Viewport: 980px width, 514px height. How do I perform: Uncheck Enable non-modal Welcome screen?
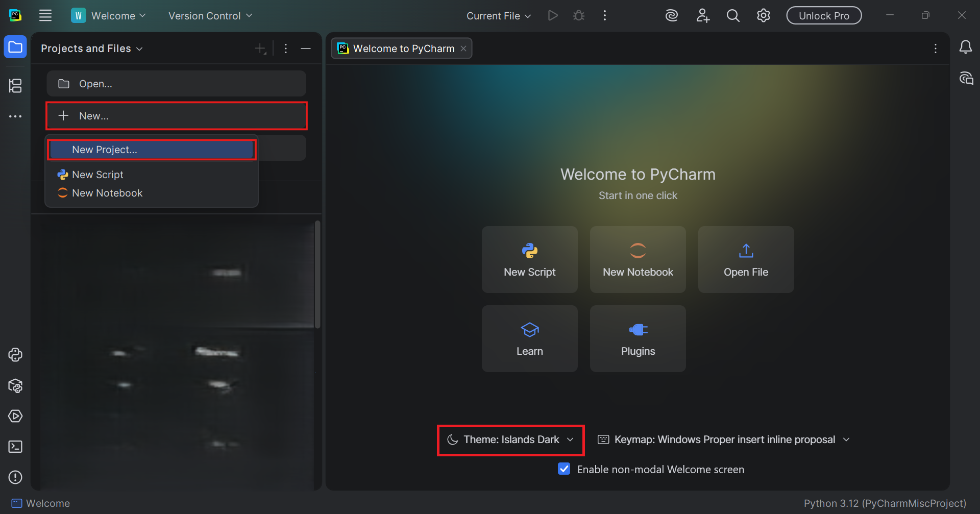pos(564,469)
